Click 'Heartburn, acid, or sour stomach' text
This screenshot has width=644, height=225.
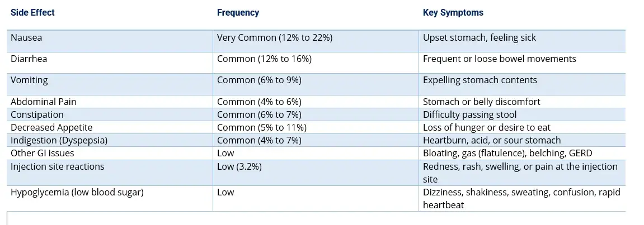[x=491, y=140]
